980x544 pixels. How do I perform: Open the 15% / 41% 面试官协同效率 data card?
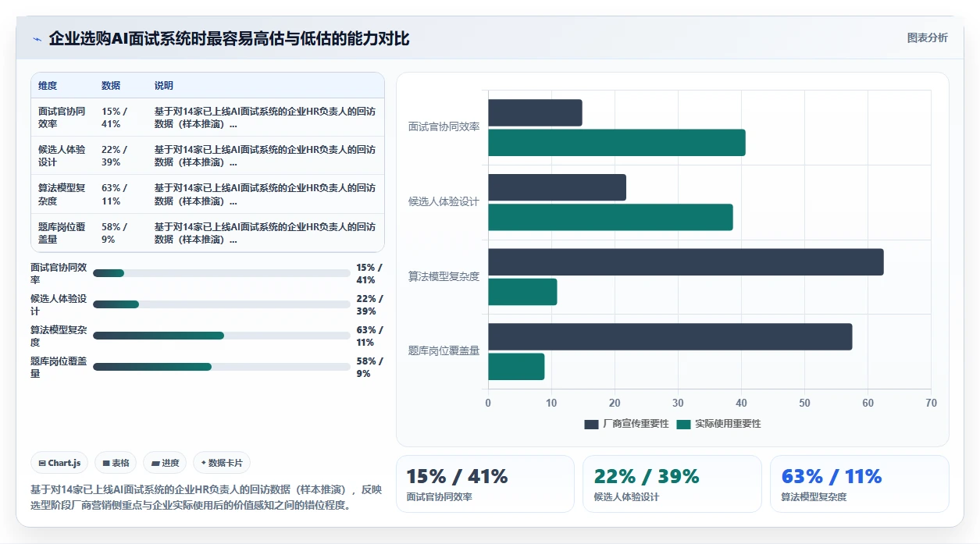coord(485,484)
